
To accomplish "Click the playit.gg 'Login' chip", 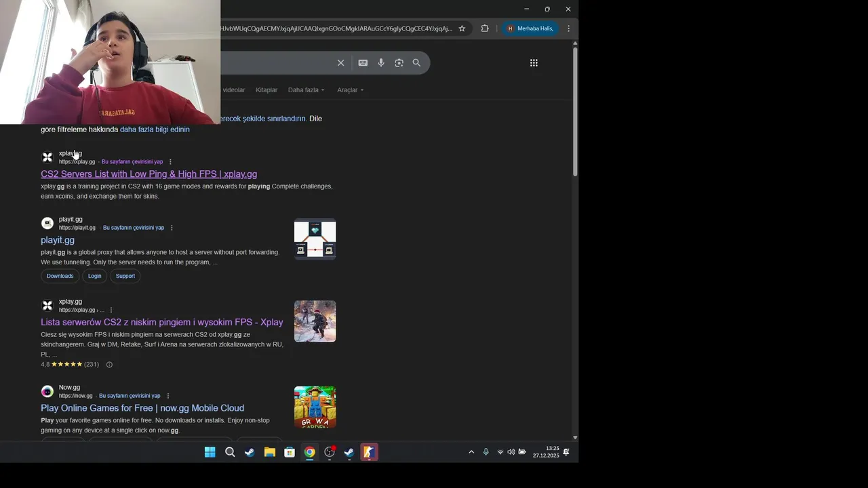I will (x=95, y=276).
